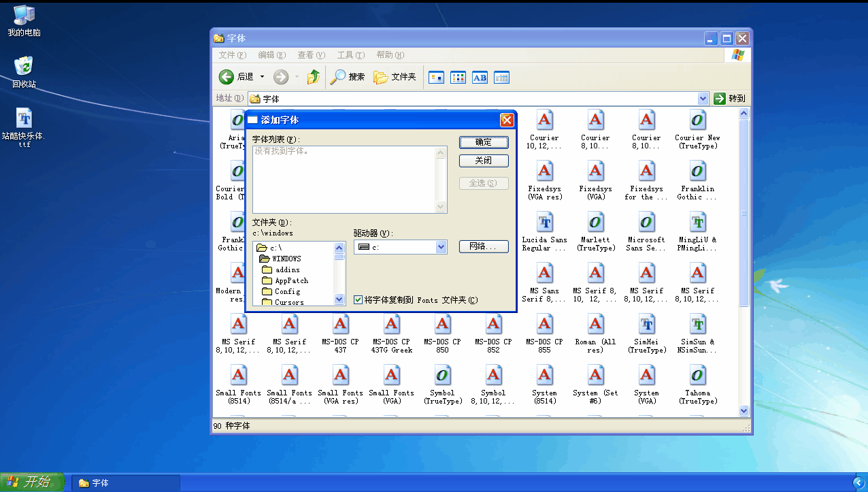The width and height of the screenshot is (868, 492).
Task: Select Config folder in folder tree
Action: coord(281,291)
